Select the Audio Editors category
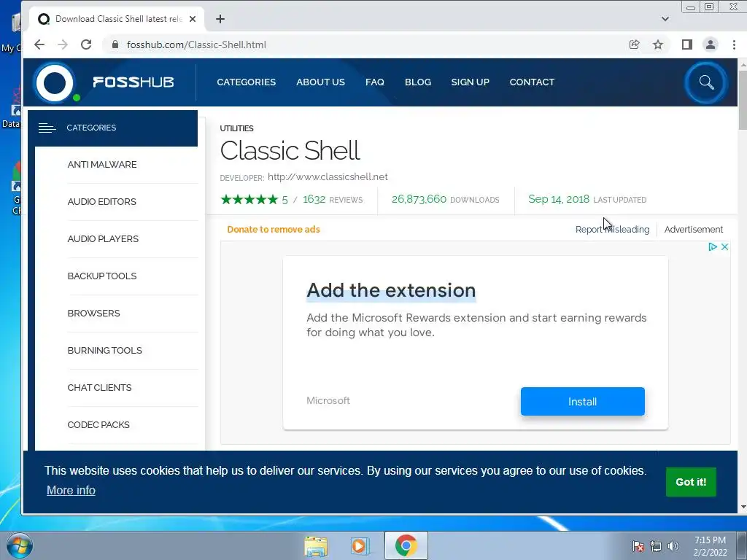The image size is (747, 560). [102, 201]
